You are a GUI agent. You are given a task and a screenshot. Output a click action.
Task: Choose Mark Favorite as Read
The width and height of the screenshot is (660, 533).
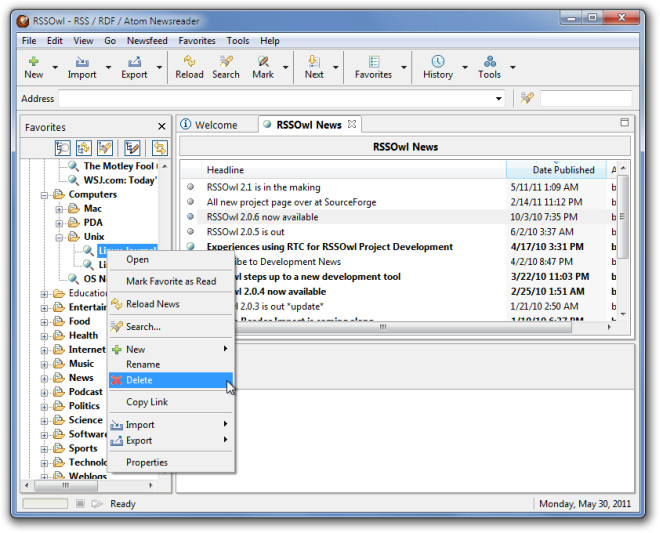click(171, 281)
